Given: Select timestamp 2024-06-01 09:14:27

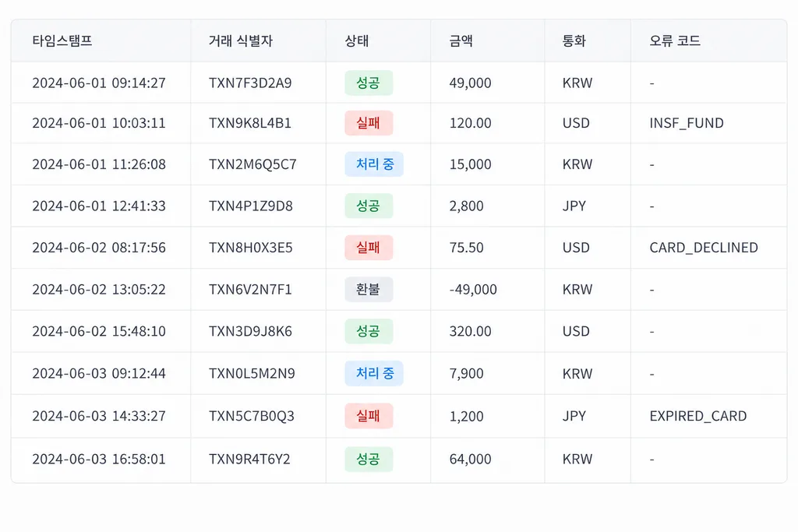Looking at the screenshot, I should tap(99, 83).
